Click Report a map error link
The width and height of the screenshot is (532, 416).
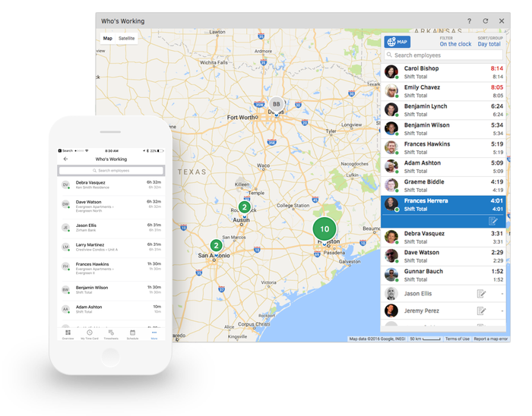tap(491, 339)
